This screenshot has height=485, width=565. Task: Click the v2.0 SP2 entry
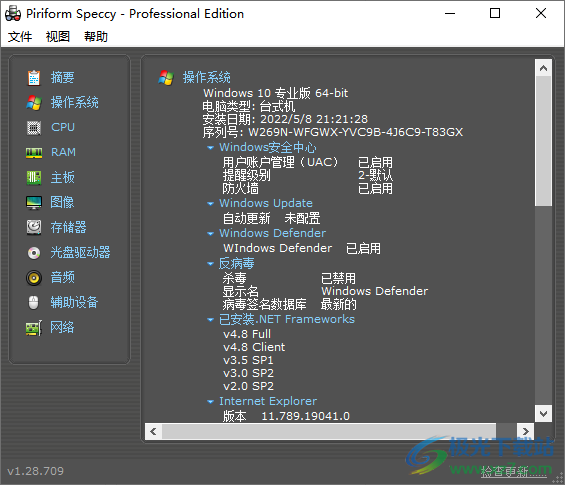pos(248,386)
